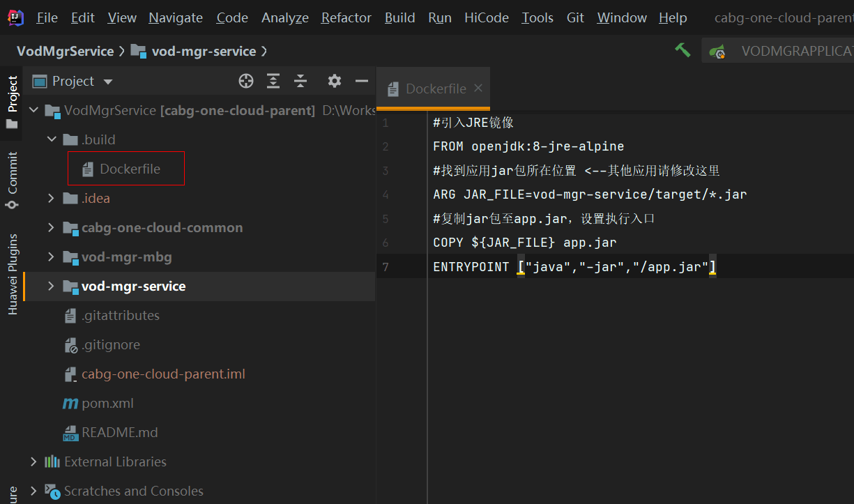The image size is (854, 504).
Task: Click the vod-mgr-service breadcrumb
Action: (203, 51)
